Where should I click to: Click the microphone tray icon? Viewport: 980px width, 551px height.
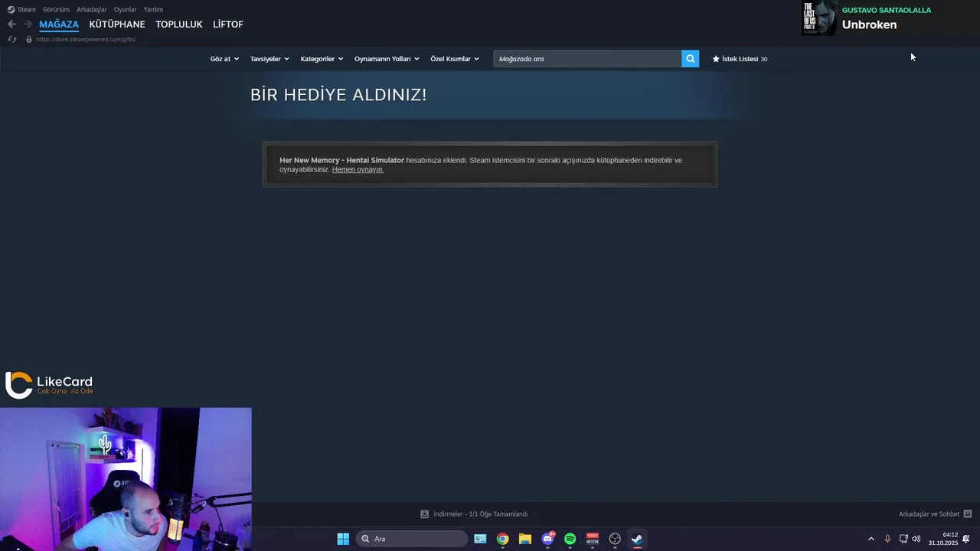[x=887, y=539]
